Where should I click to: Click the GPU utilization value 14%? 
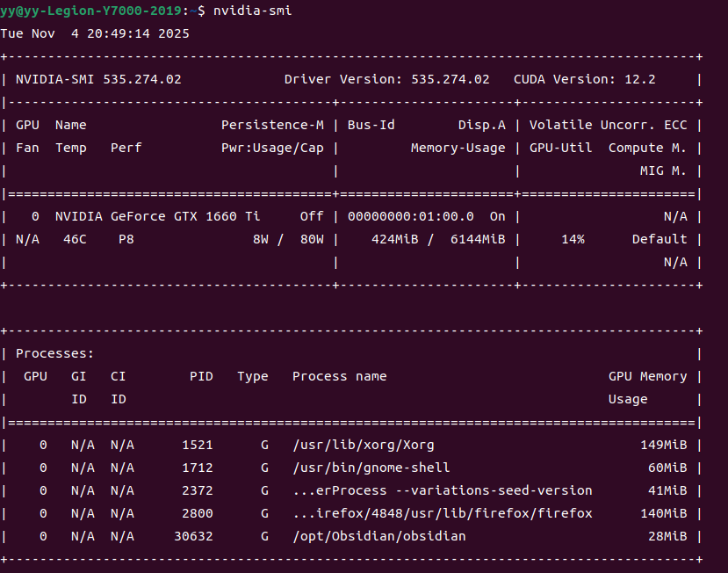[573, 239]
